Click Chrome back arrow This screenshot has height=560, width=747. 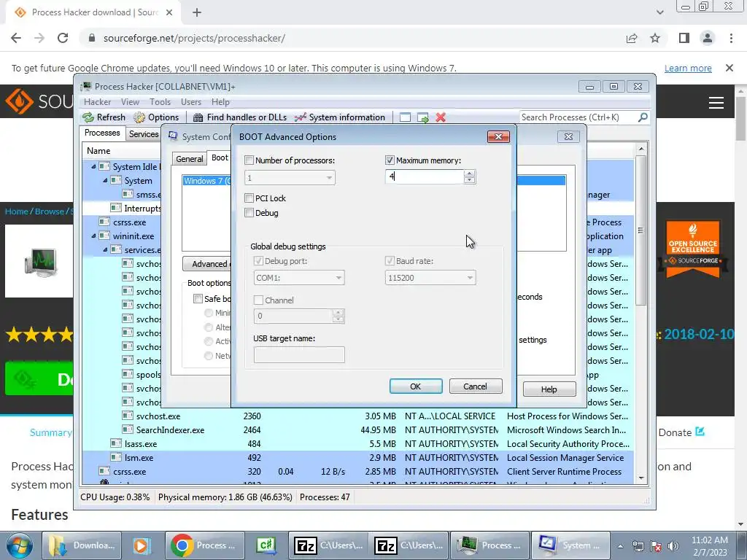point(16,38)
